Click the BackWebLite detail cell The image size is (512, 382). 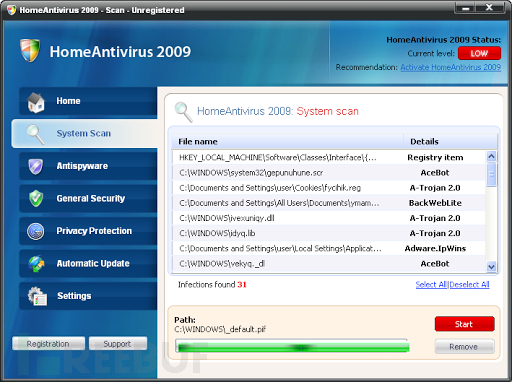click(x=435, y=203)
